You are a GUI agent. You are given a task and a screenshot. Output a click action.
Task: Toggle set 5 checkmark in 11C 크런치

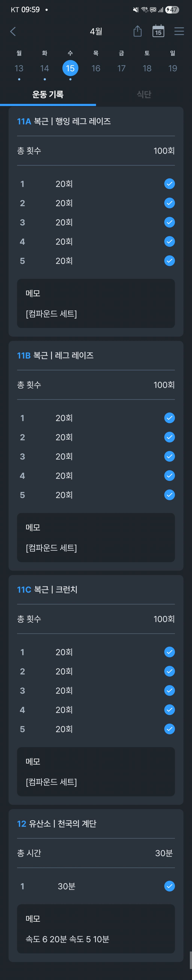point(169,729)
